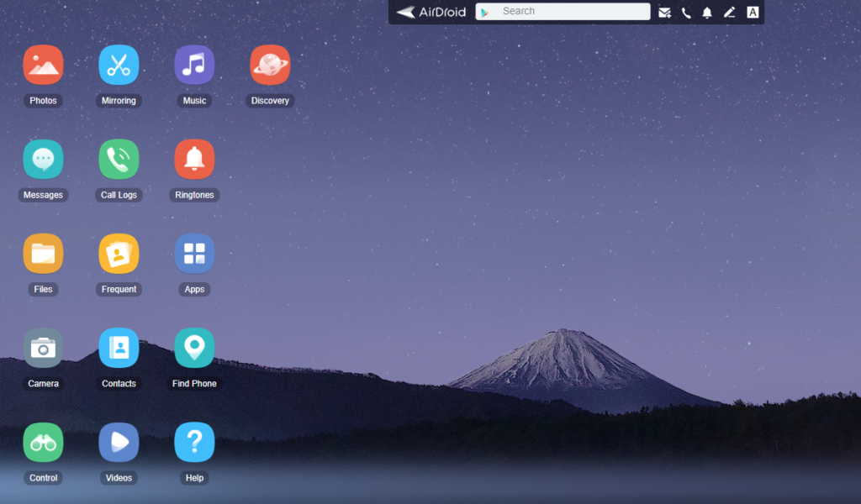Viewport: 861px width, 504px height.
Task: Open Discovery
Action: [x=270, y=64]
